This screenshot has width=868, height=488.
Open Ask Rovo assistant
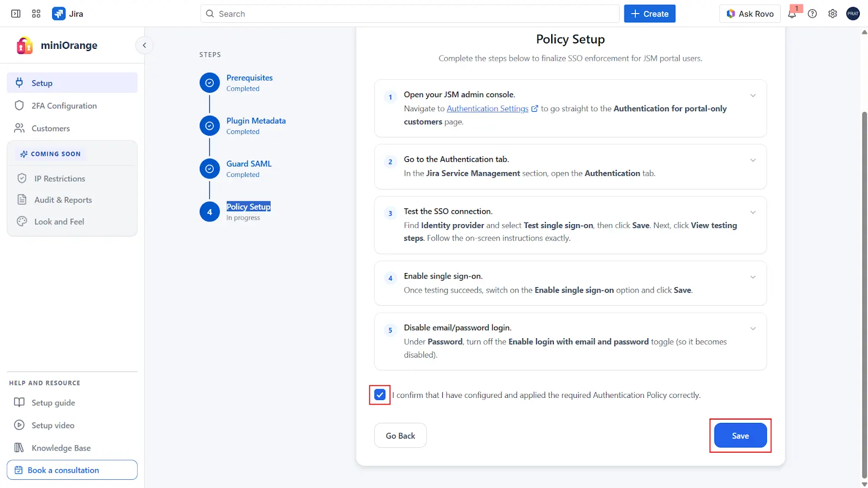750,14
